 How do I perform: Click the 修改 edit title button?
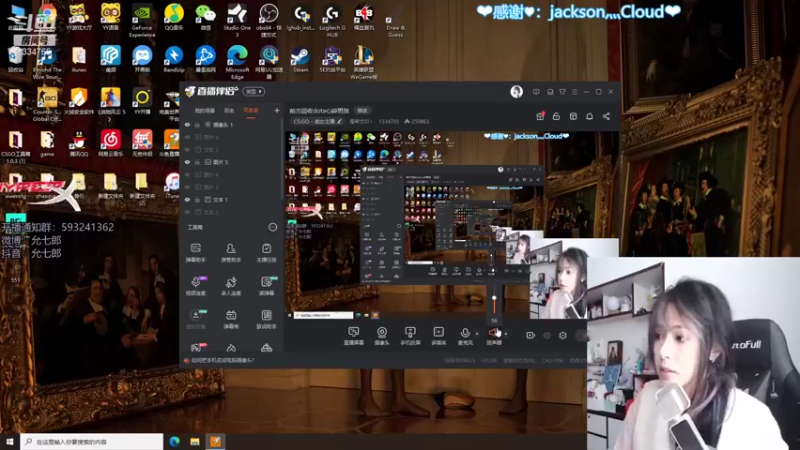[362, 110]
